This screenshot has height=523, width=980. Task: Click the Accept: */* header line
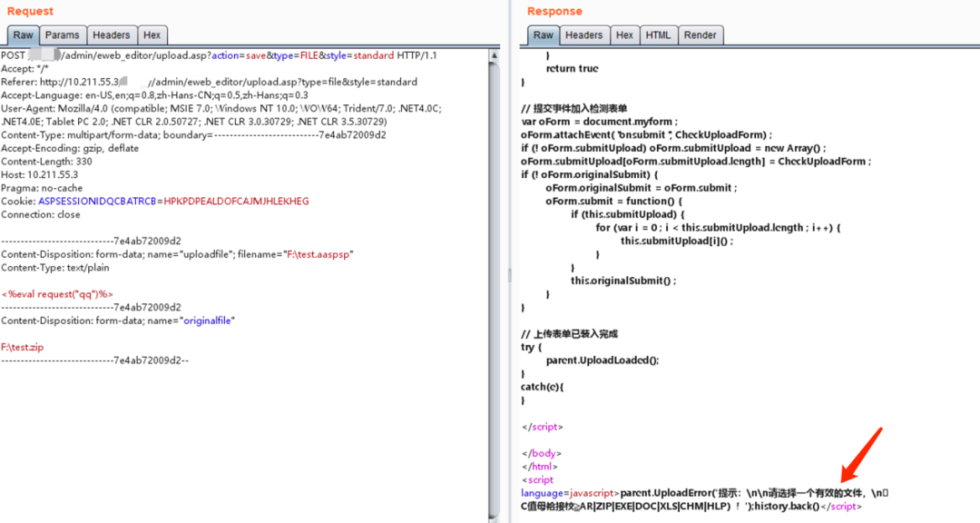point(25,69)
